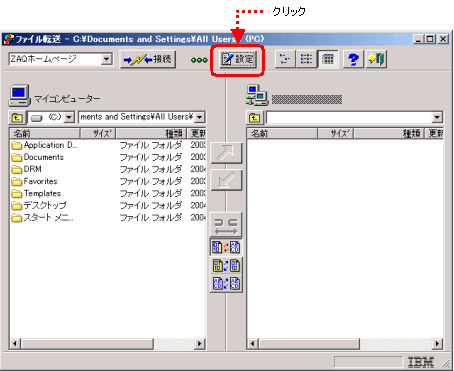Click the local pane scroll right arrow

coord(200,344)
